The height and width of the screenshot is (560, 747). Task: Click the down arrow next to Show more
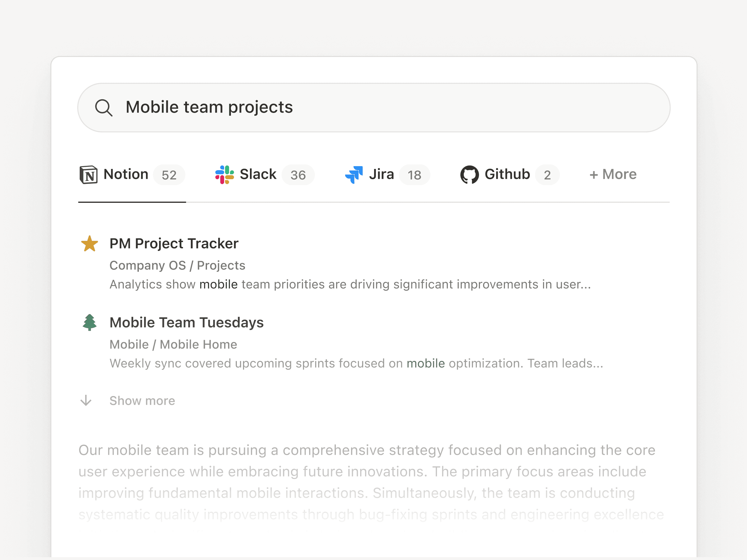pos(87,401)
